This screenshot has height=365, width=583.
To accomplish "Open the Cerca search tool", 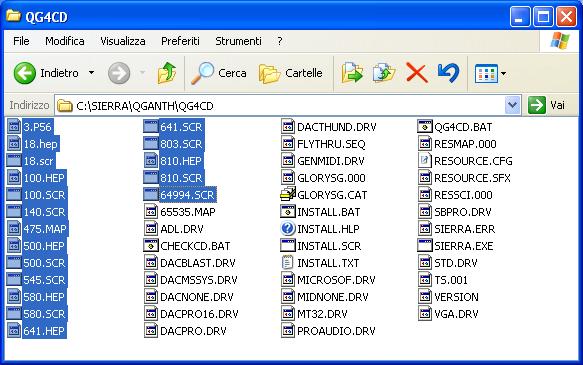I will [219, 73].
